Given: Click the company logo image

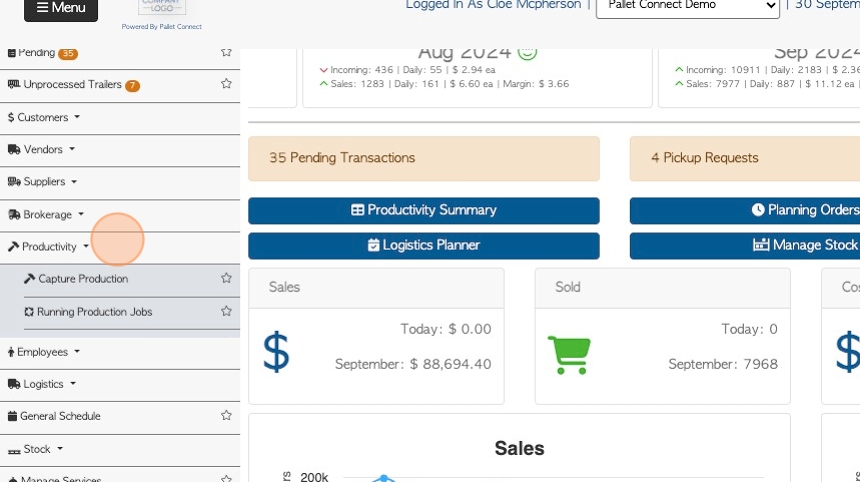Looking at the screenshot, I should coord(162,8).
